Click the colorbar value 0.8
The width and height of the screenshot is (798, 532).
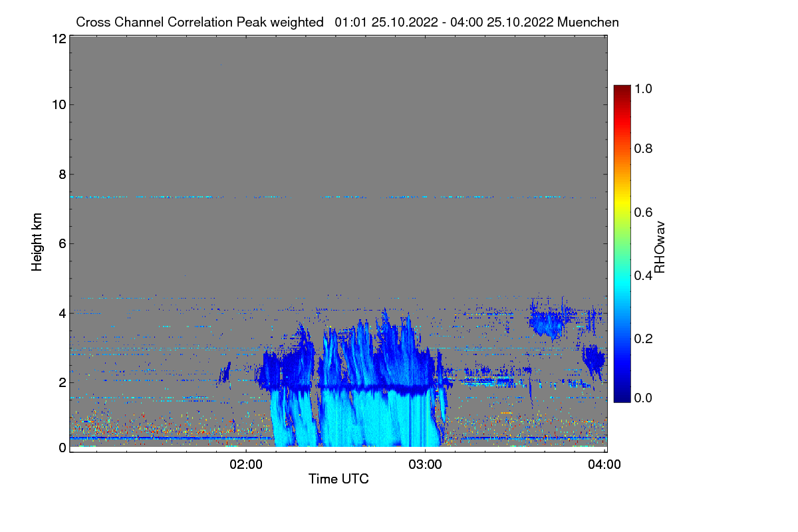642,149
